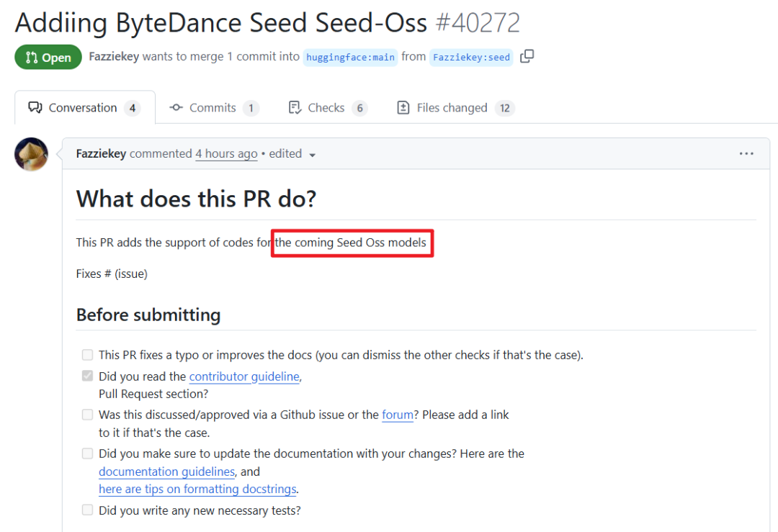The image size is (778, 532).
Task: Open the contributor guideline link
Action: [x=243, y=377]
